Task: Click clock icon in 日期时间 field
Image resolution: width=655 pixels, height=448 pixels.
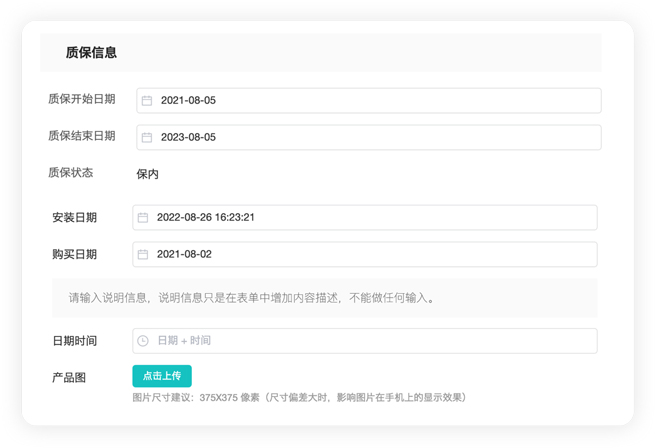Action: pos(143,341)
